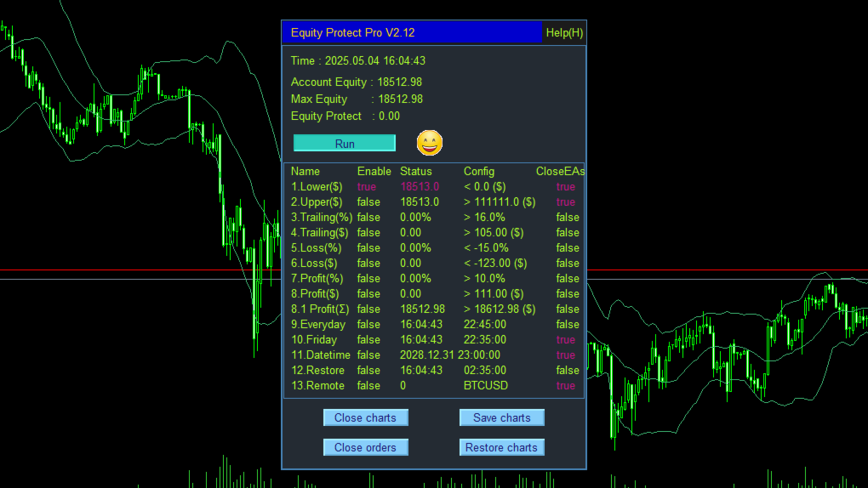Image resolution: width=868 pixels, height=488 pixels.
Task: Click the 'Status' column header
Action: tap(416, 172)
